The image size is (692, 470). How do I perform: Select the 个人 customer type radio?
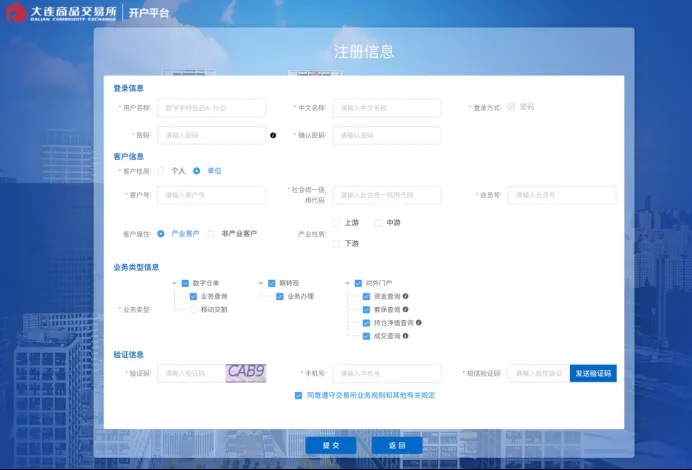click(161, 171)
